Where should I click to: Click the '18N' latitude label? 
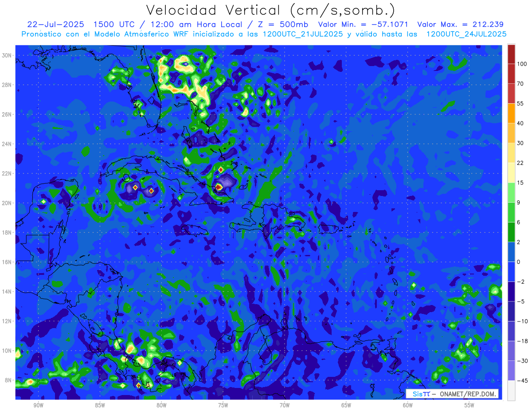[x=7, y=232]
